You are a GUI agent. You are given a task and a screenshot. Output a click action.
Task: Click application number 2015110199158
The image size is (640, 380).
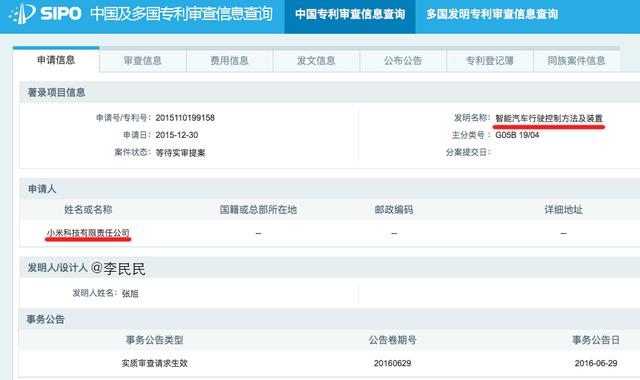pos(185,118)
